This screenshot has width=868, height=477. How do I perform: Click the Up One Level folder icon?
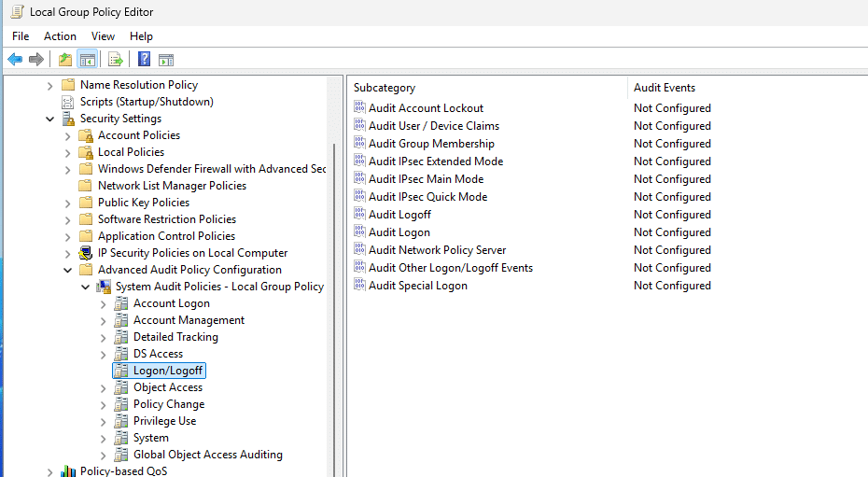64,60
